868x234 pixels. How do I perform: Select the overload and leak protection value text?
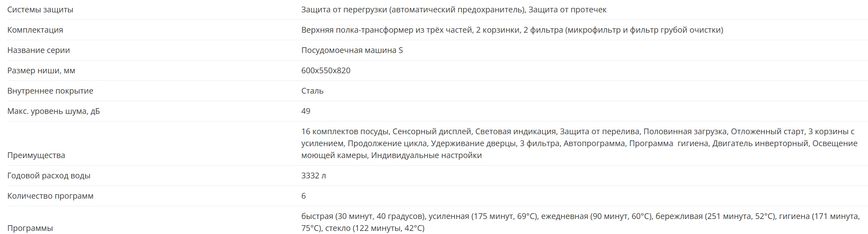click(454, 10)
